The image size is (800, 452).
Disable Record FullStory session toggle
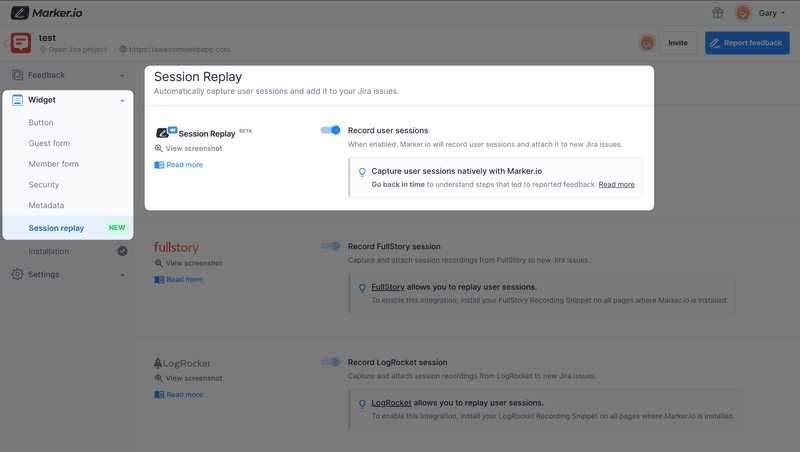click(x=330, y=246)
